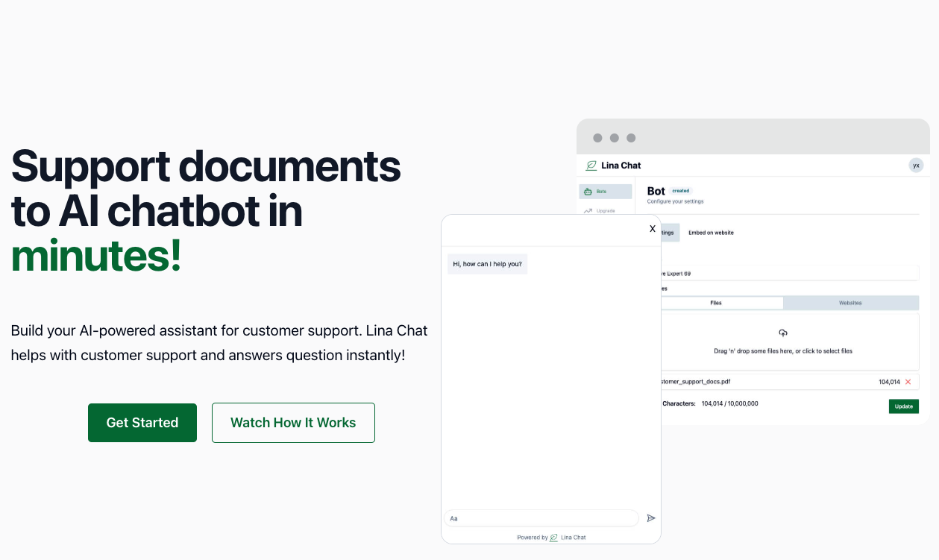Click the cloud upload icon

pos(783,333)
